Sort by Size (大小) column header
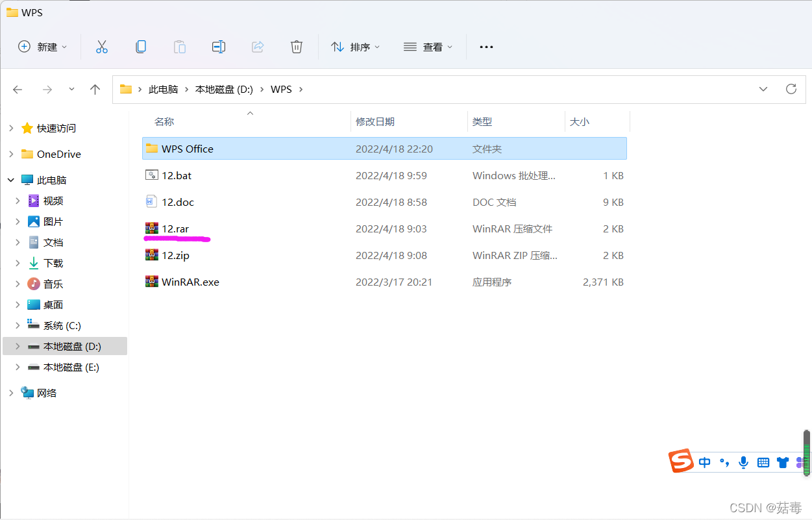Screen dimensions: 812x520 (580, 121)
